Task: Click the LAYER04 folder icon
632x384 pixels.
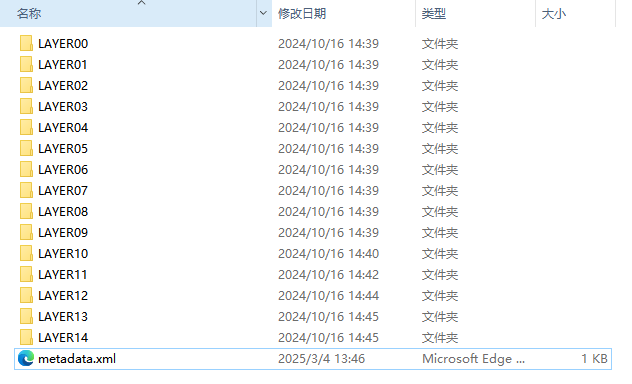Action: [x=26, y=127]
